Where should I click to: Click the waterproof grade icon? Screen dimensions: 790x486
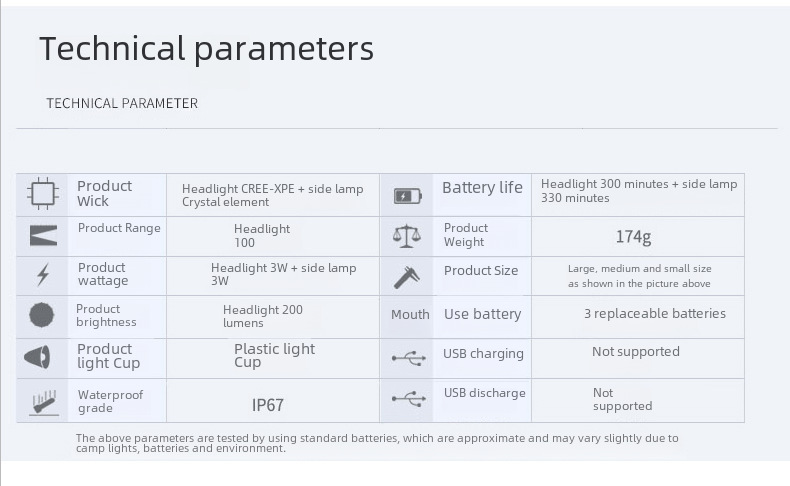coord(44,402)
